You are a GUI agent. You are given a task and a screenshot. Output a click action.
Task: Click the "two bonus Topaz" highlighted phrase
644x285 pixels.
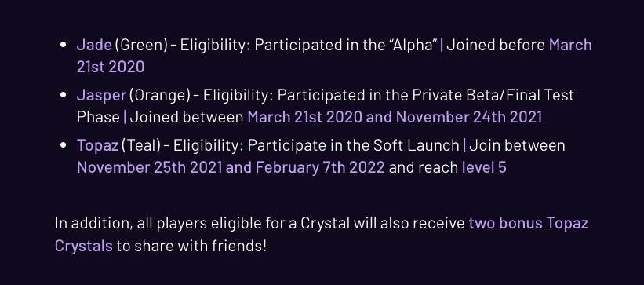point(529,223)
